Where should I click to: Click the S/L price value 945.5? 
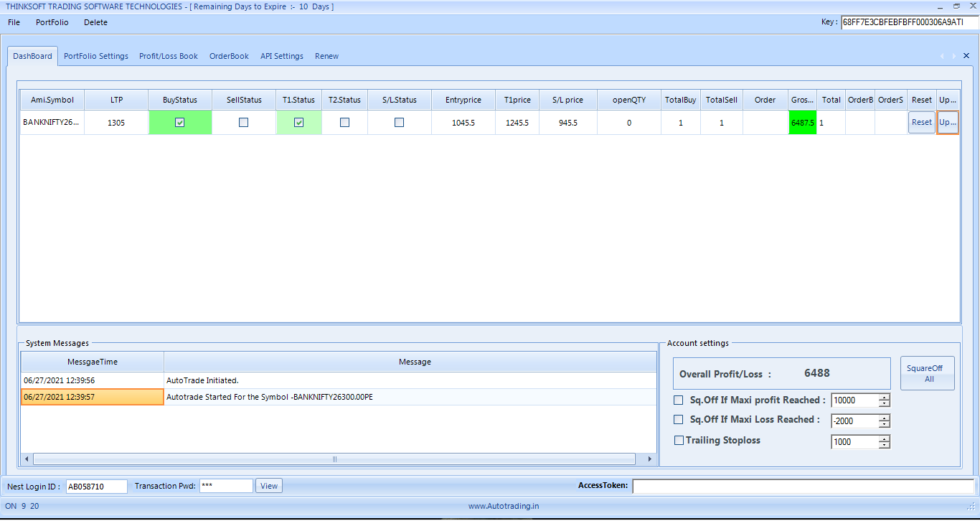568,123
